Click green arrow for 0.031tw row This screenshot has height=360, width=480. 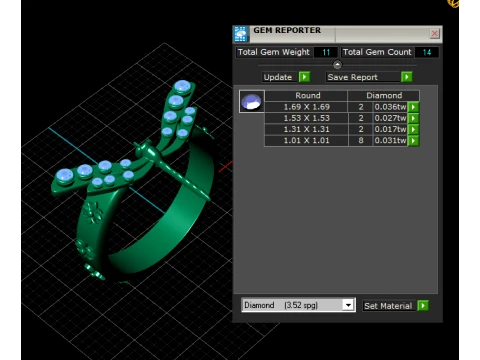pyautogui.click(x=414, y=140)
